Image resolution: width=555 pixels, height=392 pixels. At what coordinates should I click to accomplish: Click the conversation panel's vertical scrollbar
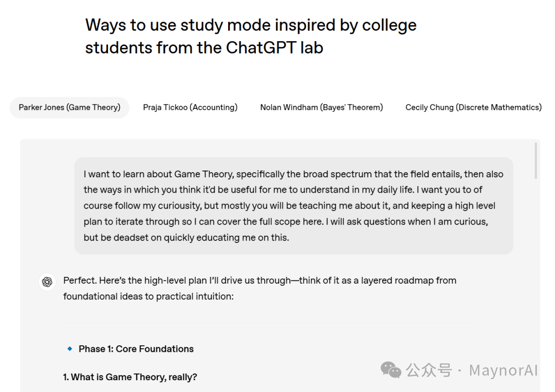click(535, 161)
